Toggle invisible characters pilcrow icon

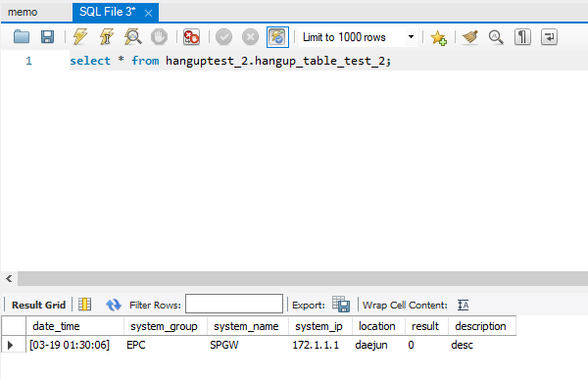pyautogui.click(x=522, y=37)
